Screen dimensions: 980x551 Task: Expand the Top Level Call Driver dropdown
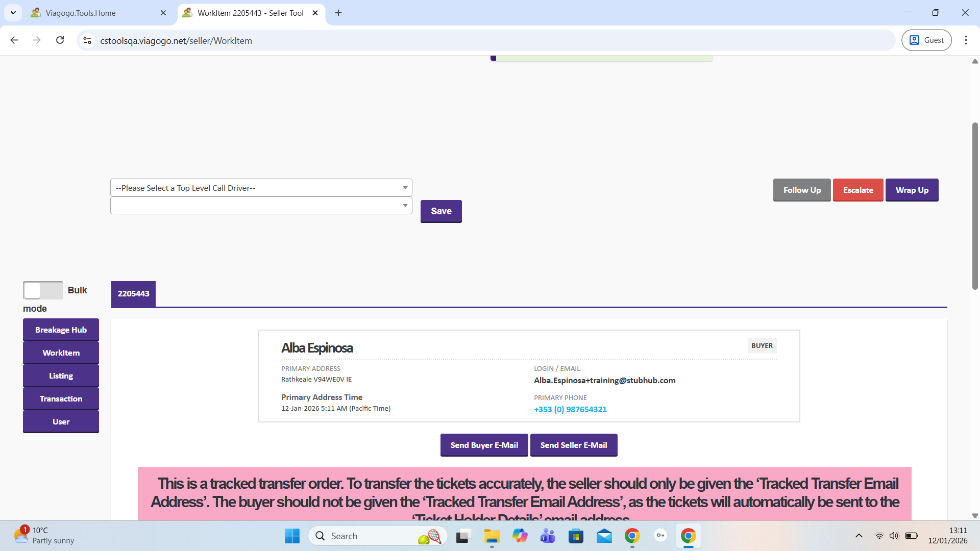click(x=261, y=188)
